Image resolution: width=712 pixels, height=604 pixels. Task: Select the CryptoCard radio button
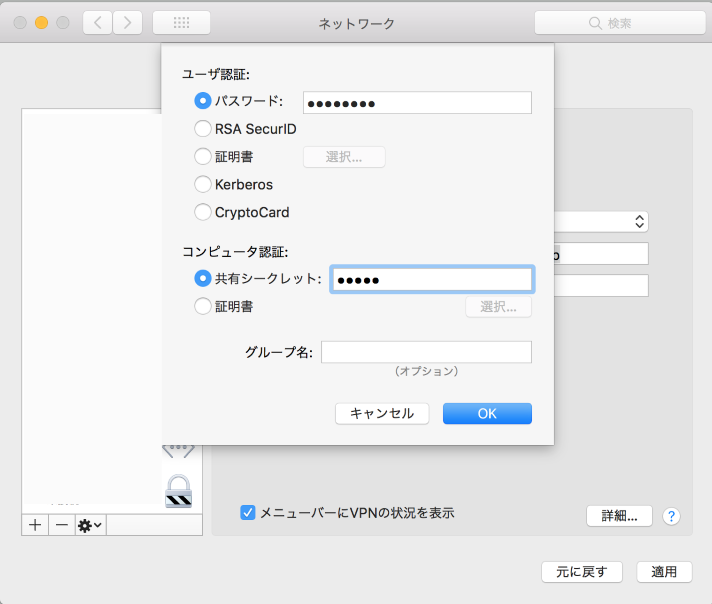click(203, 212)
